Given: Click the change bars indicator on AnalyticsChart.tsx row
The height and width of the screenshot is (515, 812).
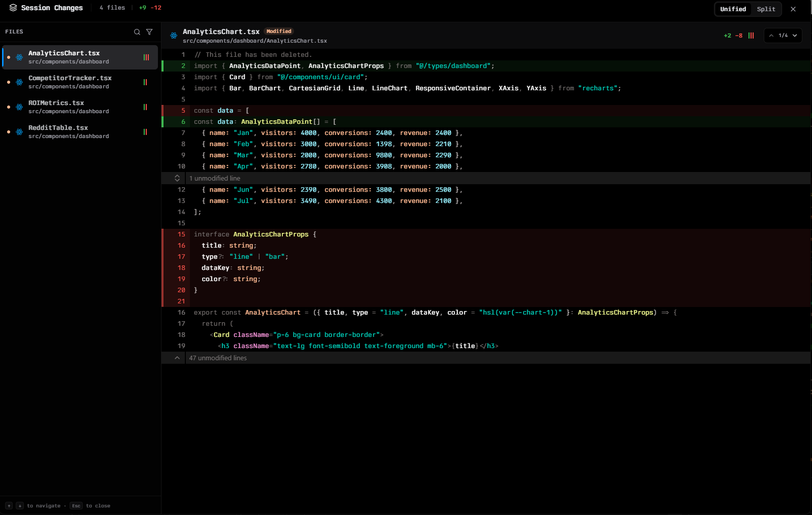Looking at the screenshot, I should tap(146, 57).
